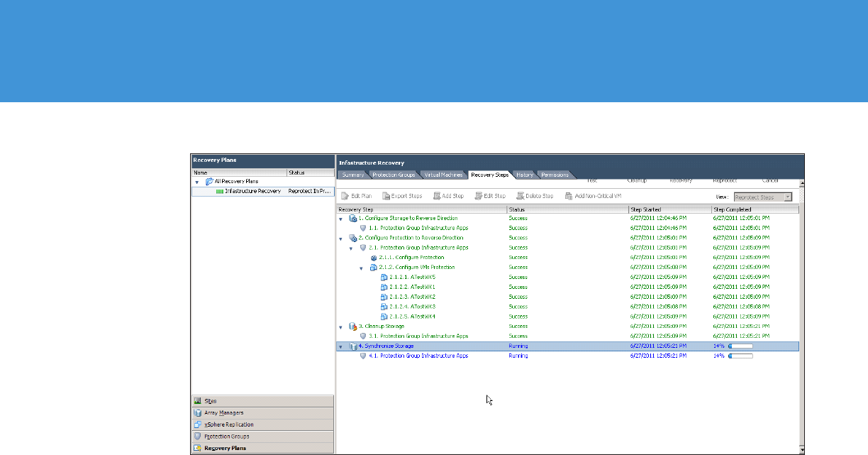The width and height of the screenshot is (868, 455).
Task: Select Infrastructure Recovery plan in the list
Action: [252, 192]
